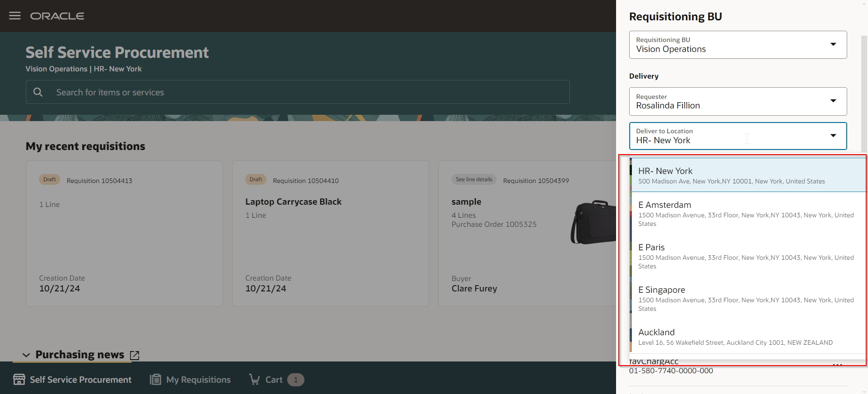This screenshot has width=868, height=394.
Task: Collapse the Deliver to Location dropdown arrow
Action: click(x=833, y=136)
